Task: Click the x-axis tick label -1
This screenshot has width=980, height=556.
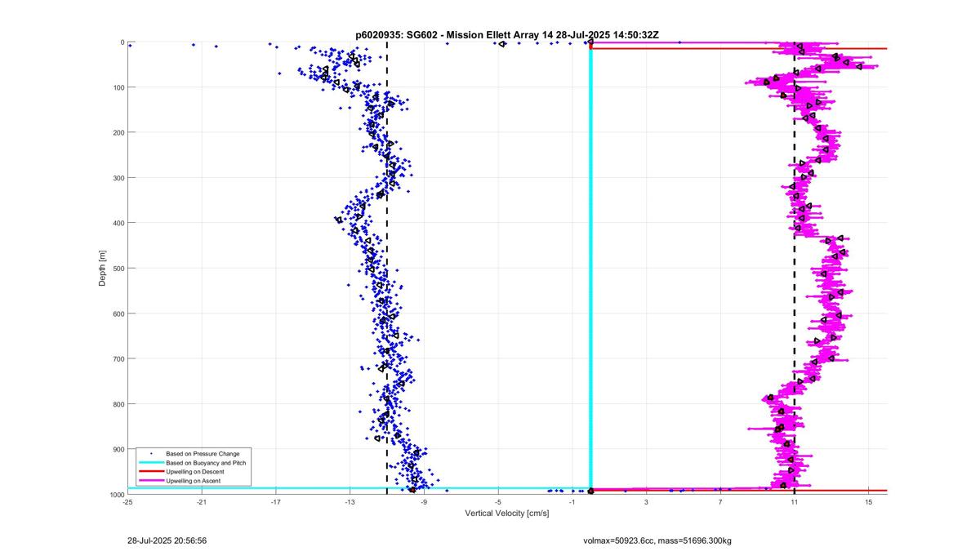Action: (572, 502)
